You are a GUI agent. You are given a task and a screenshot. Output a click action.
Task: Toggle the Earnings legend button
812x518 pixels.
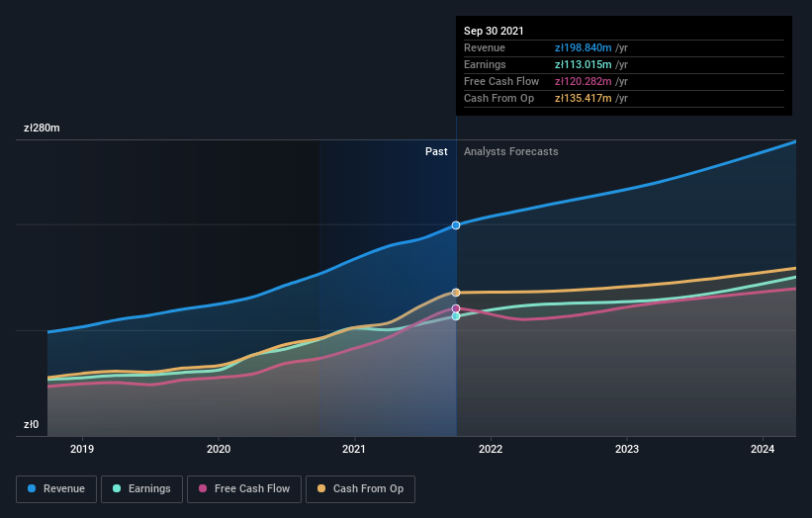pyautogui.click(x=141, y=489)
